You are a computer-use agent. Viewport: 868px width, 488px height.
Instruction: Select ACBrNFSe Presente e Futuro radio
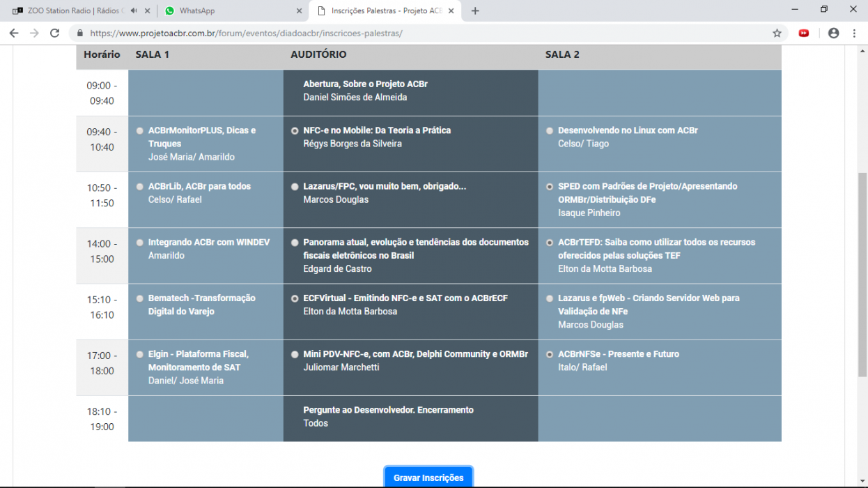[x=550, y=353]
